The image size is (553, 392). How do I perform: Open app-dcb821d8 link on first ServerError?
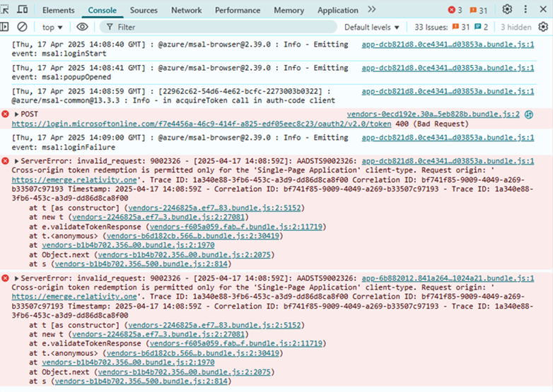[x=448, y=161]
